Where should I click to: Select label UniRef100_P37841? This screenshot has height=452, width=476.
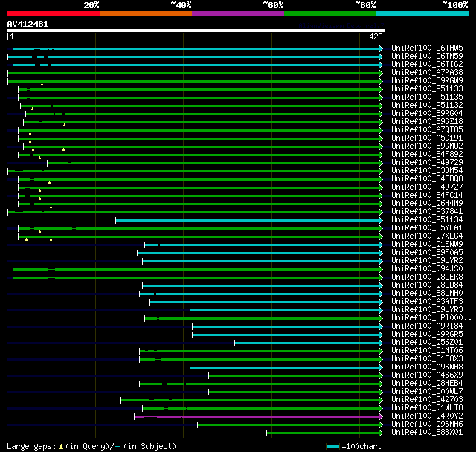click(x=427, y=212)
